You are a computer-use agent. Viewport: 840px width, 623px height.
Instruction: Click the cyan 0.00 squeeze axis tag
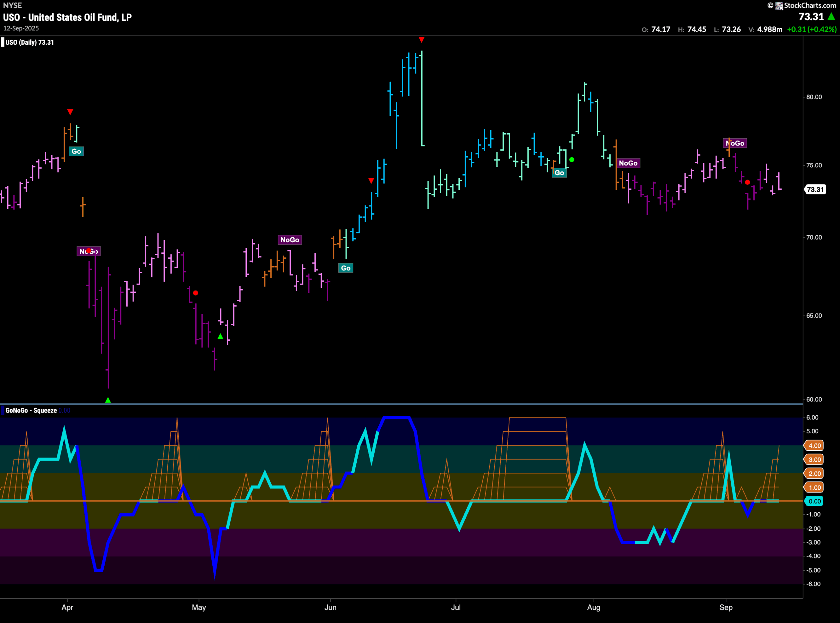(x=814, y=501)
